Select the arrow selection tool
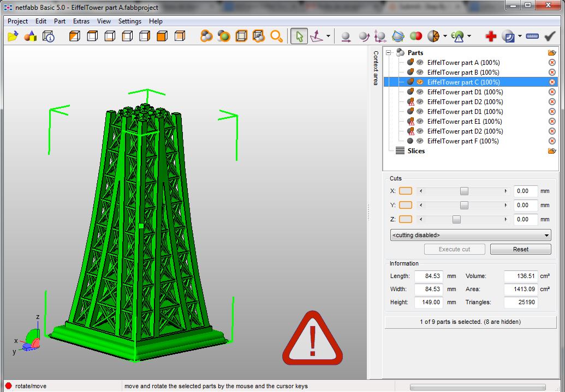Image resolution: width=565 pixels, height=392 pixels. coord(299,36)
